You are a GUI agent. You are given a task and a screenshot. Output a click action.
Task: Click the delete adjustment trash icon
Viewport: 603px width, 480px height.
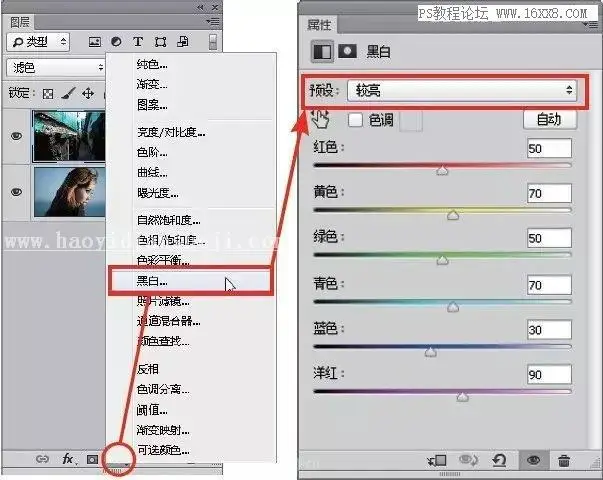[564, 460]
